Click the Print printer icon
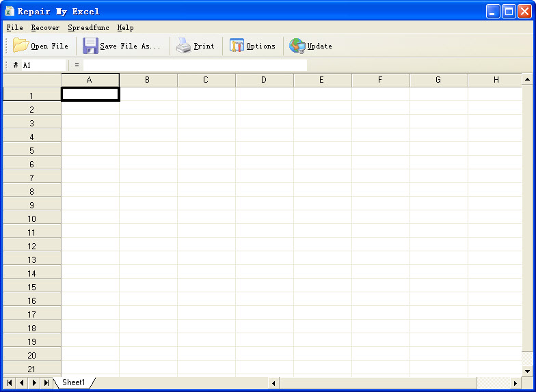The width and height of the screenshot is (536, 392). tap(183, 46)
